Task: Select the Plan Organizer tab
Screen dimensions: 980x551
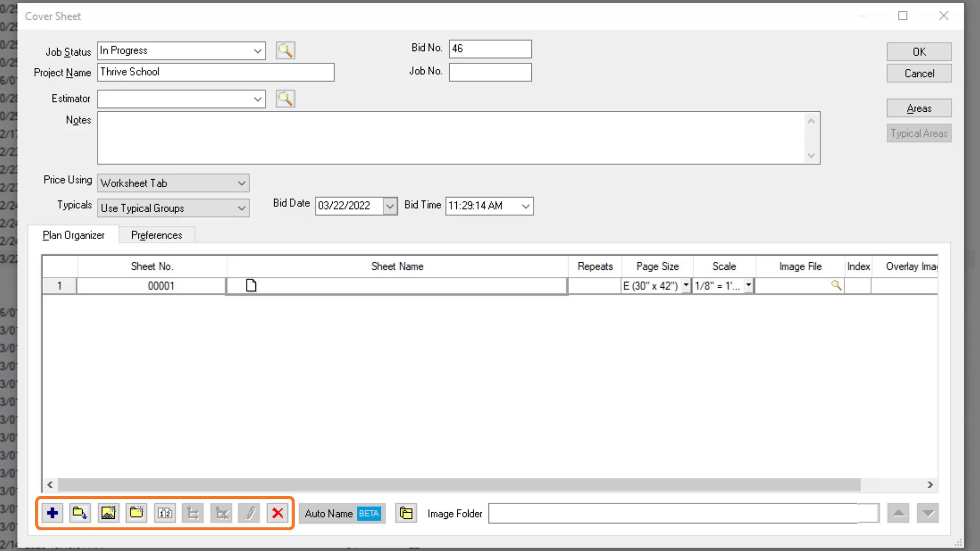Action: pos(73,235)
